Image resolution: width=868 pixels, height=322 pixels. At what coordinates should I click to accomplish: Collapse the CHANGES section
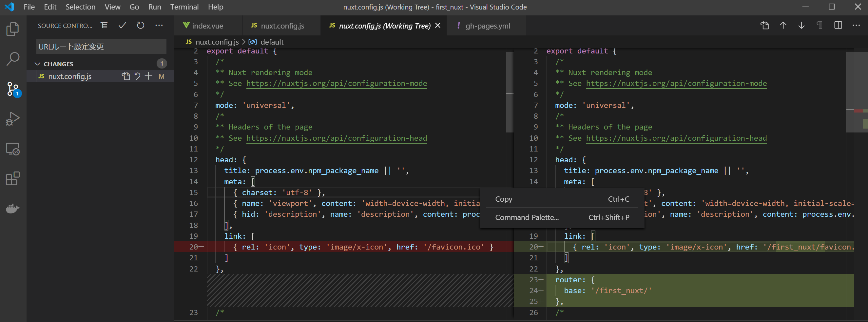coord(37,64)
